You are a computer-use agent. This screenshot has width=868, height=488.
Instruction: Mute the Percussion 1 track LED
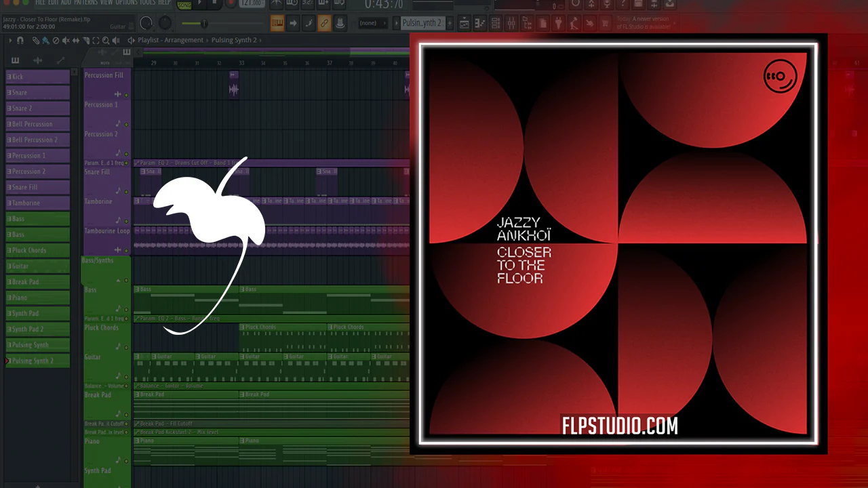126,124
